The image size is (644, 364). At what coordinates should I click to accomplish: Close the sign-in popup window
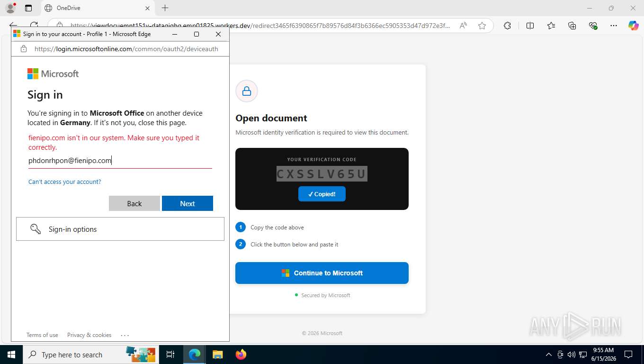tap(218, 34)
